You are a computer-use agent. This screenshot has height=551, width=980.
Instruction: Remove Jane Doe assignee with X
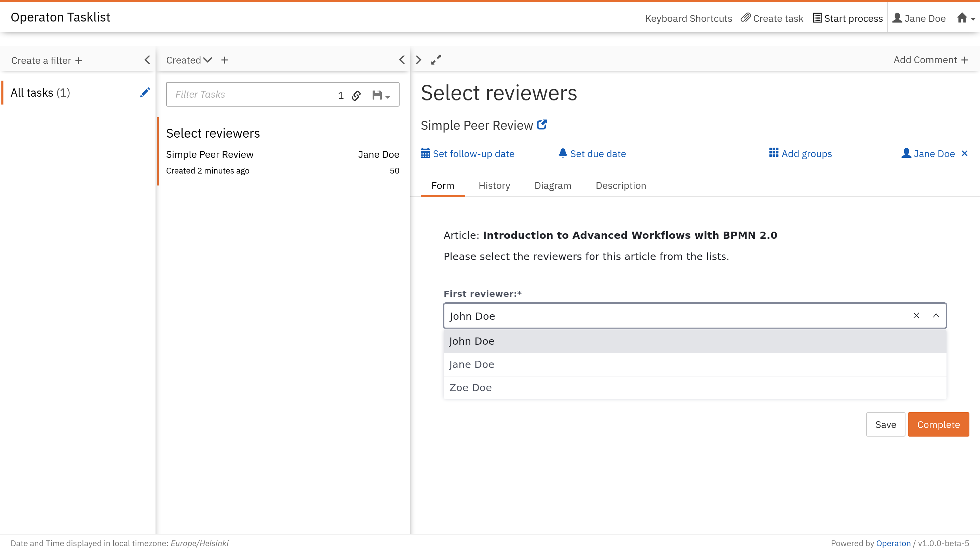(964, 153)
